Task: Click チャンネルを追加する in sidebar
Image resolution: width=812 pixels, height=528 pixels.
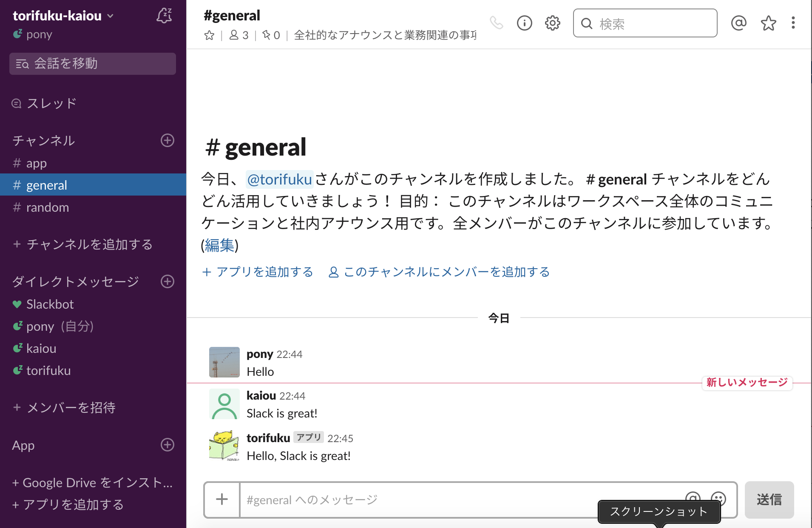Action: point(83,244)
